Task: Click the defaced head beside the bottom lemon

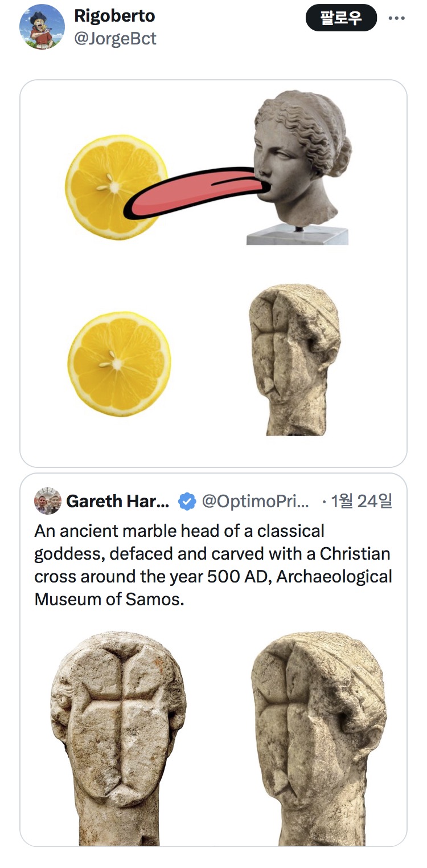Action: coord(294,360)
